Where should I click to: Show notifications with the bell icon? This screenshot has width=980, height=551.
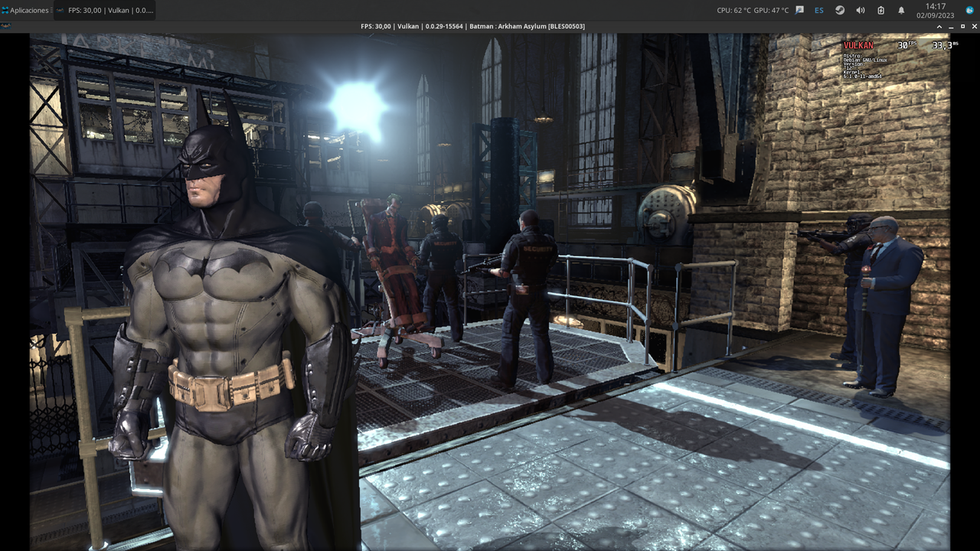tap(901, 10)
